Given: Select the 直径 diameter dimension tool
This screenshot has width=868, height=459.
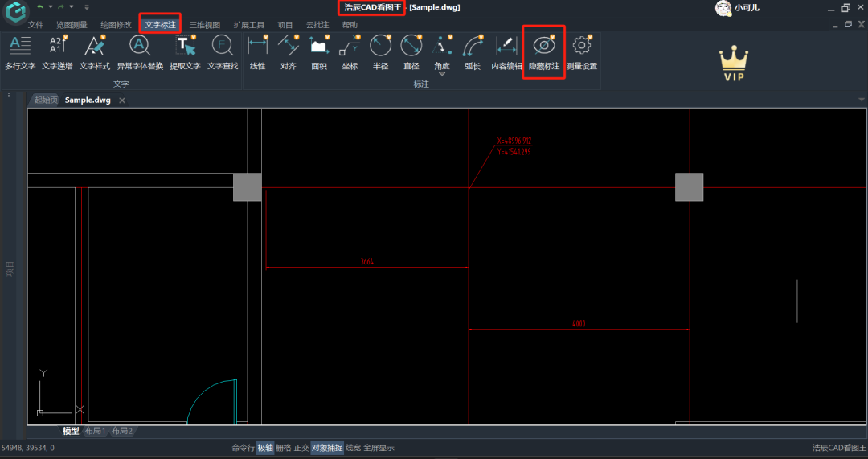Looking at the screenshot, I should (411, 52).
